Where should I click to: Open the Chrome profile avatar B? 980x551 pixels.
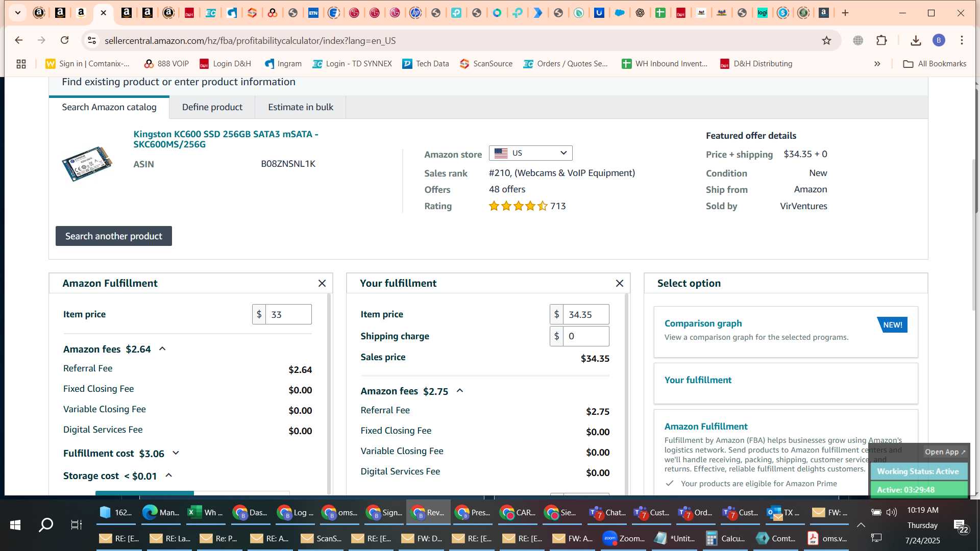click(x=939, y=40)
